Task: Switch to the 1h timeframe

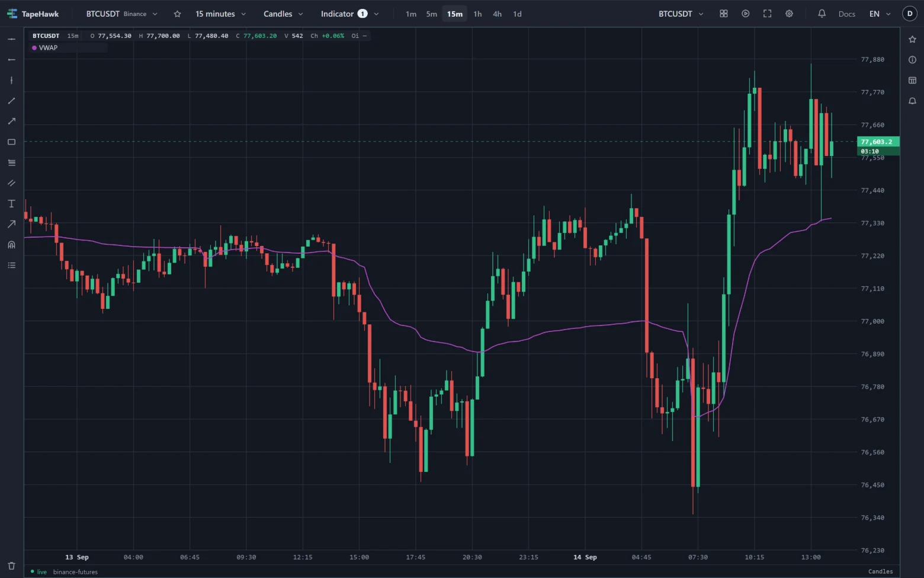Action: tap(477, 14)
